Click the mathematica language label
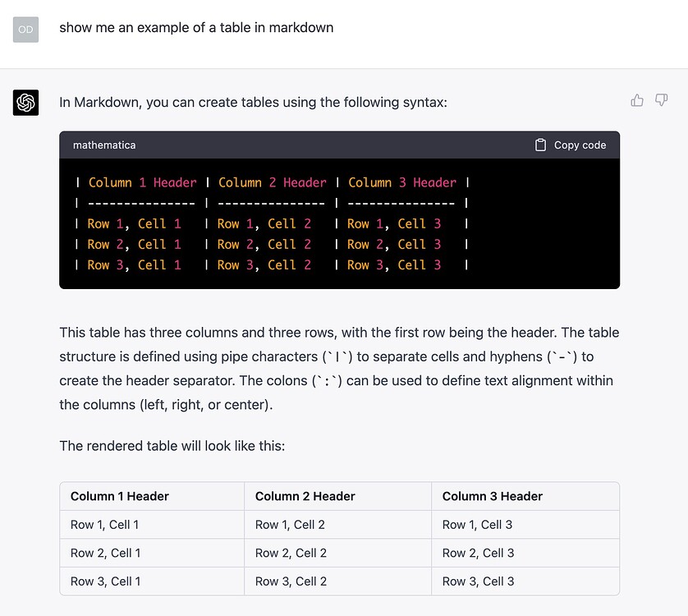688x616 pixels. pos(104,145)
